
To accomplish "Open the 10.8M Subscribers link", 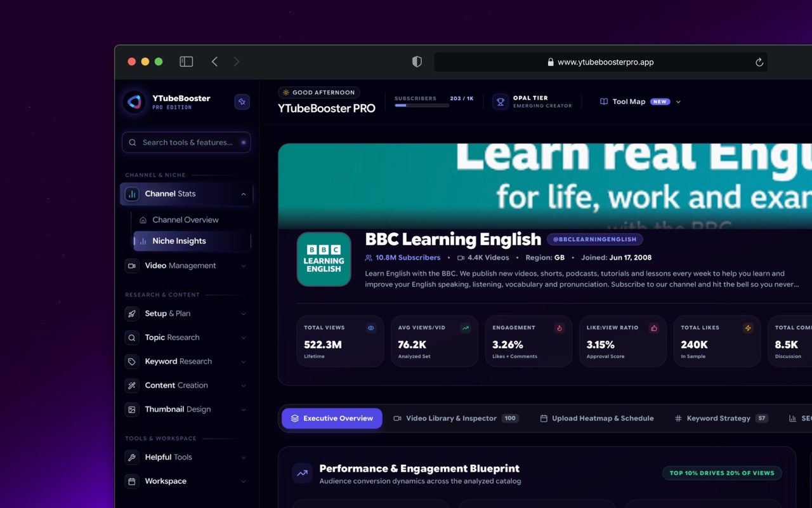I will [x=403, y=258].
